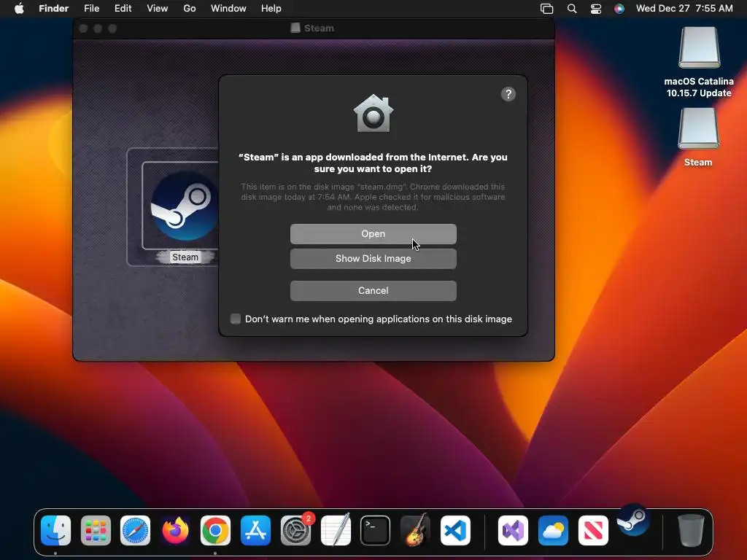
Task: Open the help question mark in dialog
Action: [508, 94]
